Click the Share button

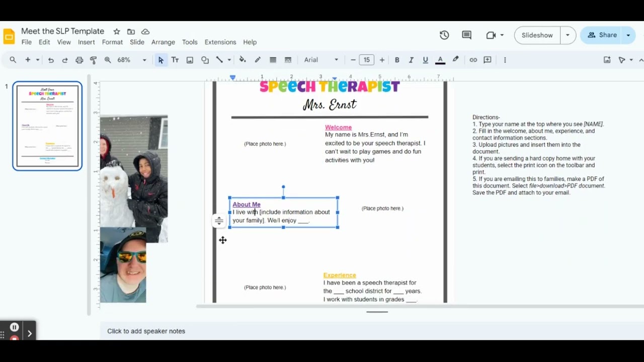[x=602, y=35]
